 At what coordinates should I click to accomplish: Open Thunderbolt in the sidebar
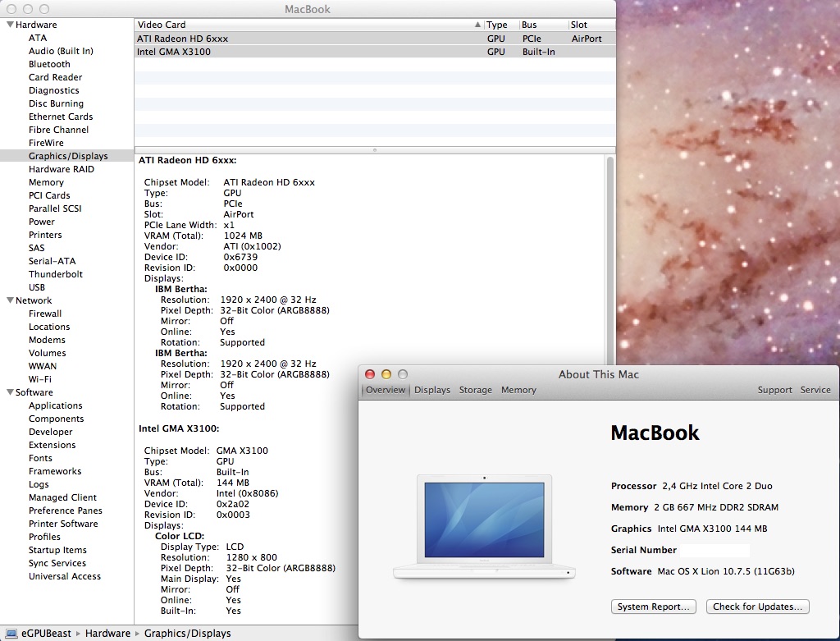point(56,274)
